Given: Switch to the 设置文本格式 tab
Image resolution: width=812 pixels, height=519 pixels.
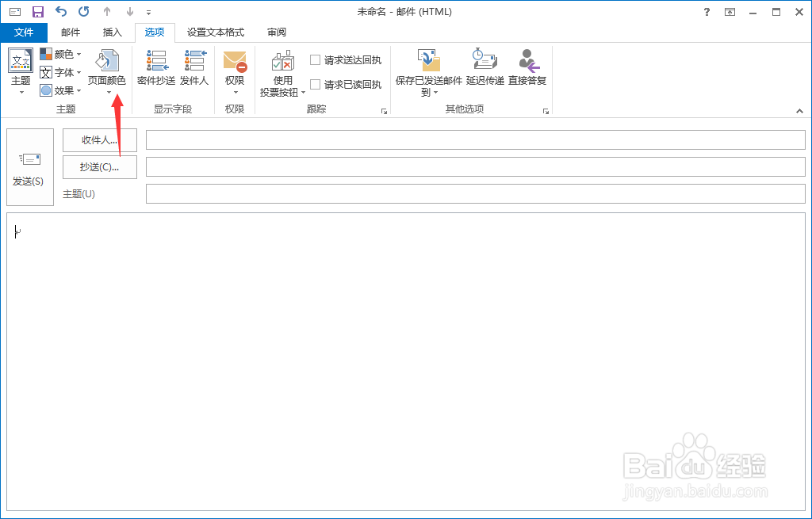Looking at the screenshot, I should 216,32.
